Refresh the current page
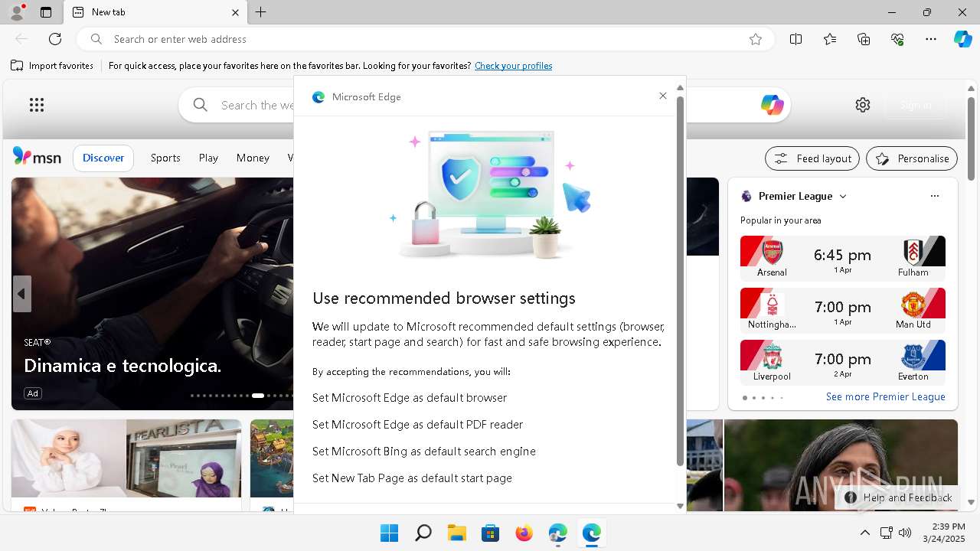Image resolution: width=980 pixels, height=551 pixels. (x=55, y=39)
